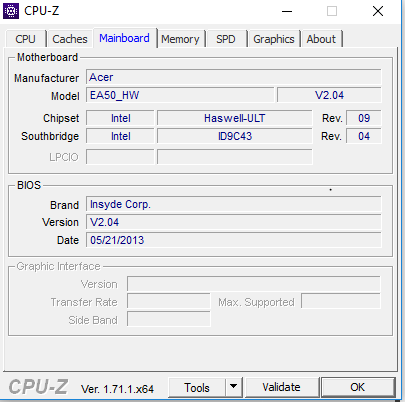Confirm with the OK button
Image resolution: width=405 pixels, height=402 pixels.
358,387
